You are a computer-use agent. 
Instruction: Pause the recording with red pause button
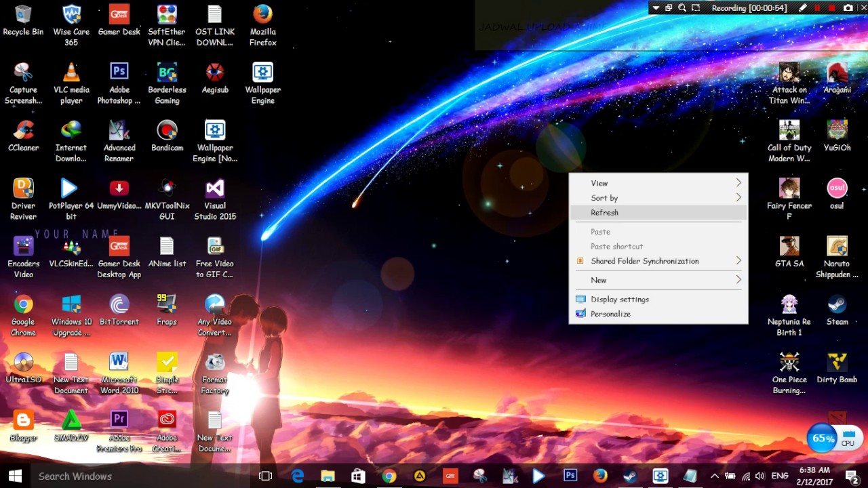818,8
